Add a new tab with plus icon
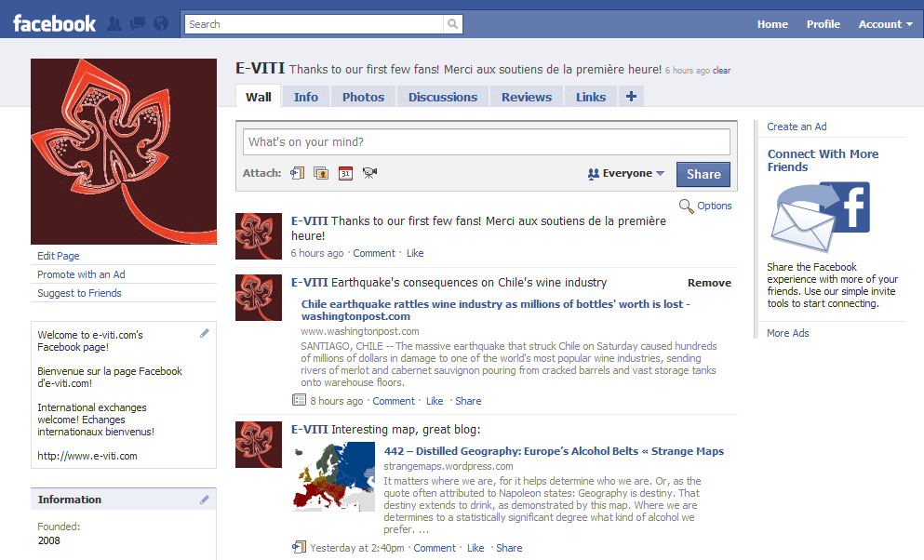The height and width of the screenshot is (560, 924). coord(631,97)
